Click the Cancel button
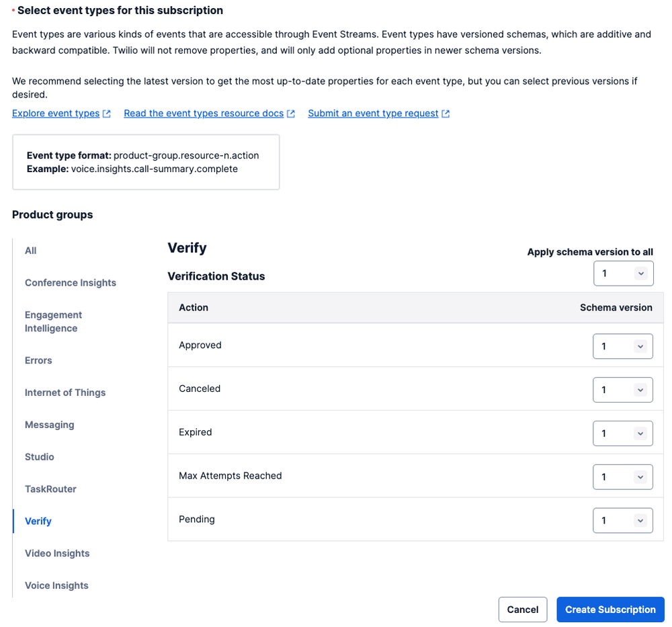 point(523,609)
